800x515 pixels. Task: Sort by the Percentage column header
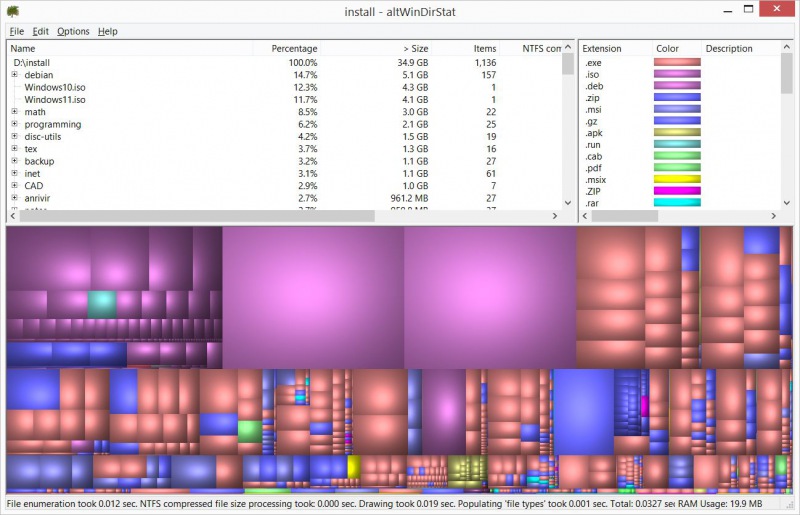293,48
